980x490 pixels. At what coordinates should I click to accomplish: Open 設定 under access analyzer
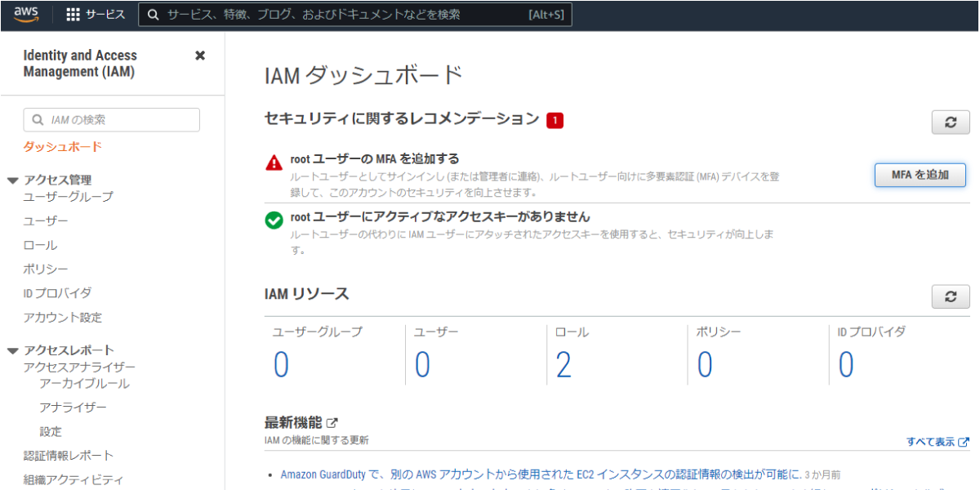point(51,431)
